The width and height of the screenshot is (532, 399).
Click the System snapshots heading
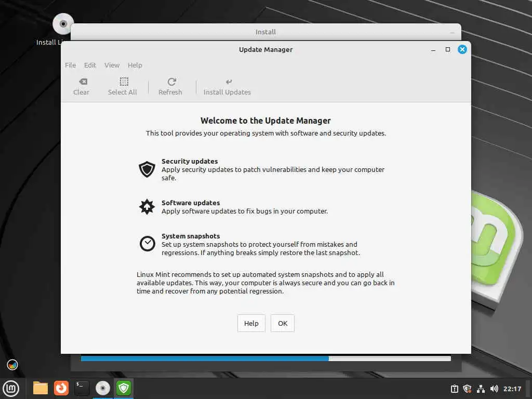(191, 236)
